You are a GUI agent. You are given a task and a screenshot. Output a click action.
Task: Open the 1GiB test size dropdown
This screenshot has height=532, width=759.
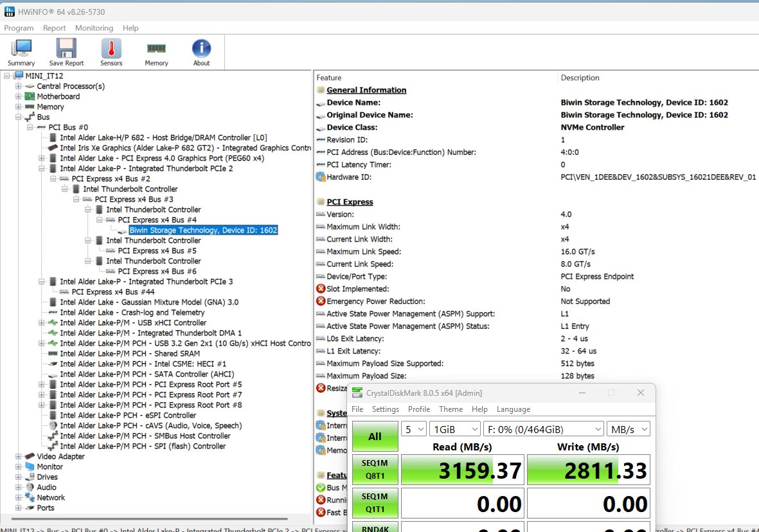pyautogui.click(x=456, y=429)
